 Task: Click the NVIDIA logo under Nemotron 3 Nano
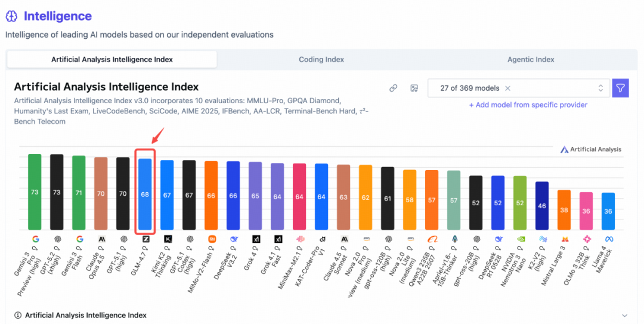point(520,239)
